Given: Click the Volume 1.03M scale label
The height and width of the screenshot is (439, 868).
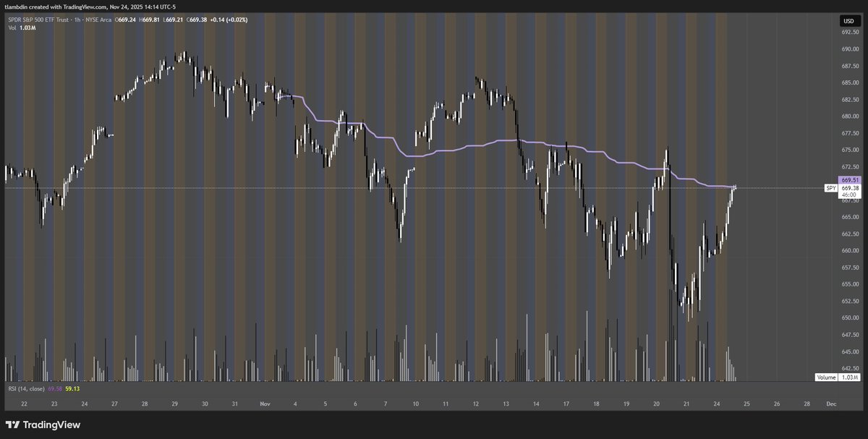Looking at the screenshot, I should coord(837,377).
